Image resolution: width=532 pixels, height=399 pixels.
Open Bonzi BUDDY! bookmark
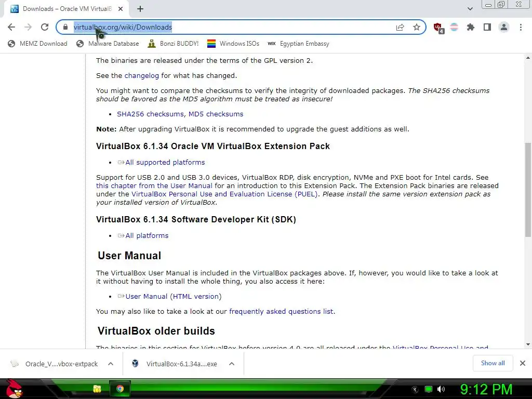174,44
